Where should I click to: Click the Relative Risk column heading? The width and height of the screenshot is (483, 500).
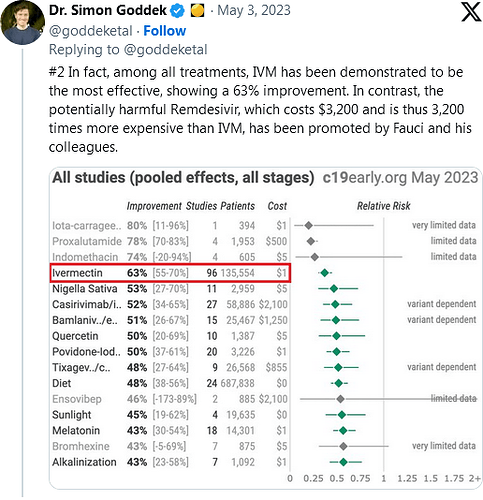pyautogui.click(x=384, y=206)
